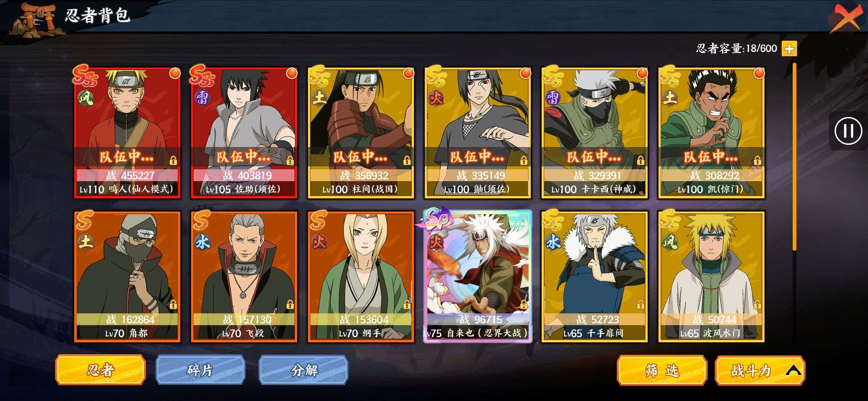This screenshot has height=401, width=868.
Task: Open the 柱间(战国) ninja card
Action: pyautogui.click(x=361, y=133)
